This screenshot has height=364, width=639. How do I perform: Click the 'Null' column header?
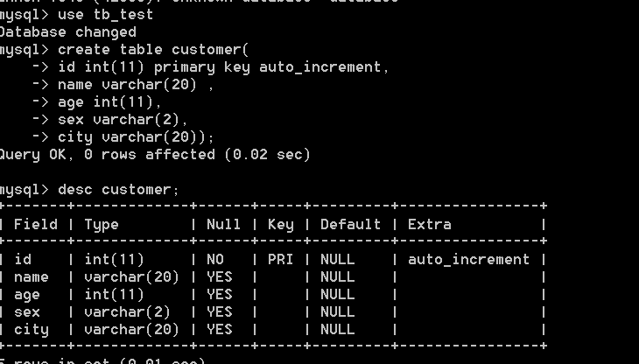click(x=223, y=225)
